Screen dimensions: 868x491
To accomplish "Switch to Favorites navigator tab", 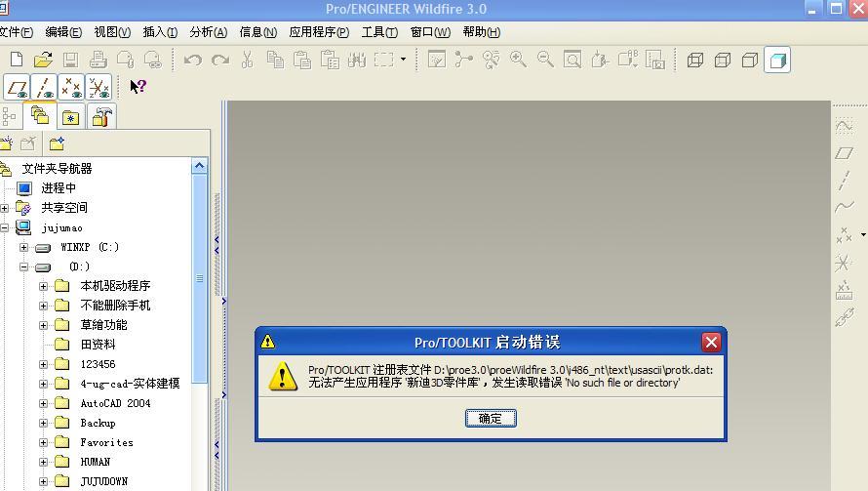I will (x=70, y=117).
